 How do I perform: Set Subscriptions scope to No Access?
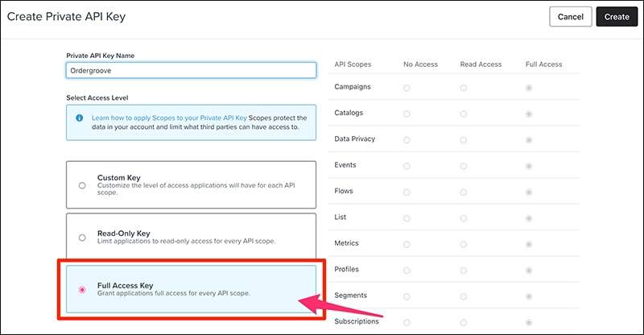tap(407, 322)
